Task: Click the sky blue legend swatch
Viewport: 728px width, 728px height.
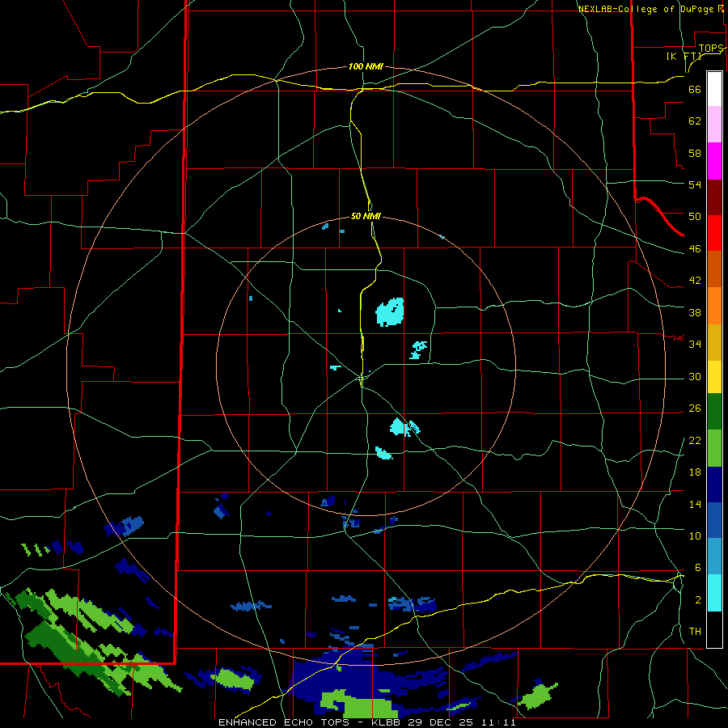Action: click(714, 557)
